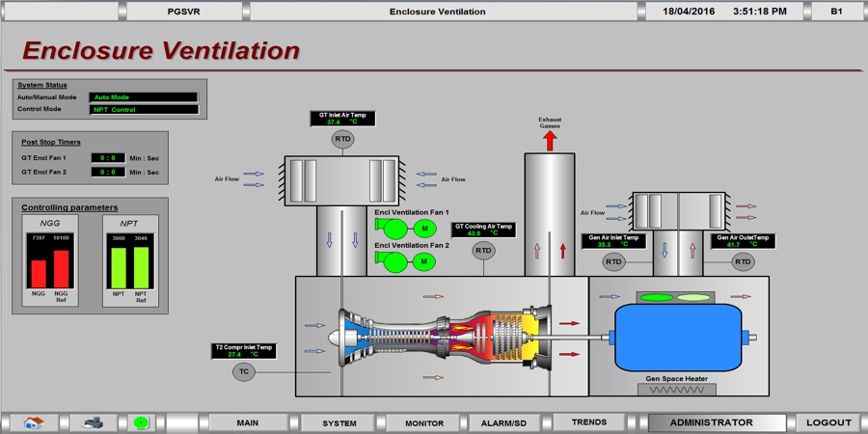Click the NGG Ref red bar
This screenshot has height=434, width=868.
pyautogui.click(x=61, y=269)
